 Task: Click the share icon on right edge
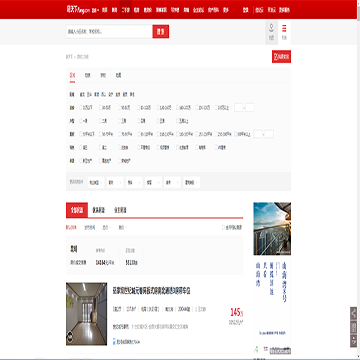pos(353,313)
